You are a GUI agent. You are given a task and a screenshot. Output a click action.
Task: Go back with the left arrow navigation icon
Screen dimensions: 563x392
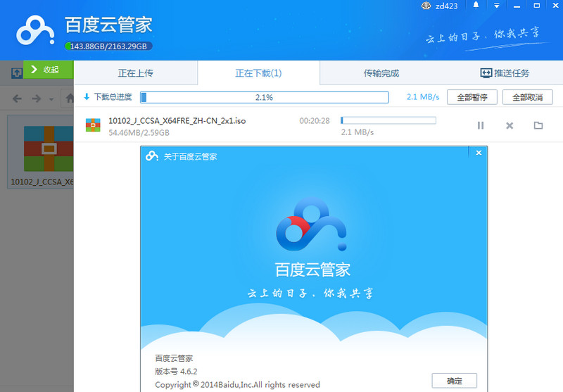click(18, 99)
